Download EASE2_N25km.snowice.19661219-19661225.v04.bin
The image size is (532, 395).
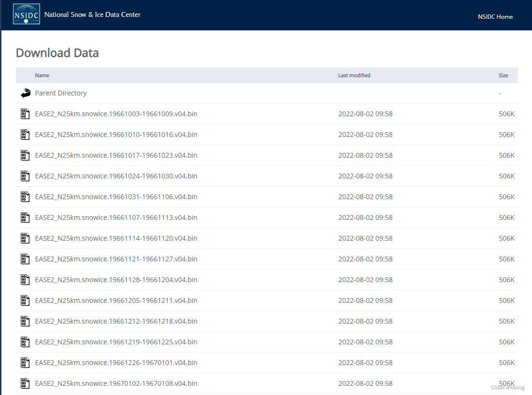pos(116,342)
